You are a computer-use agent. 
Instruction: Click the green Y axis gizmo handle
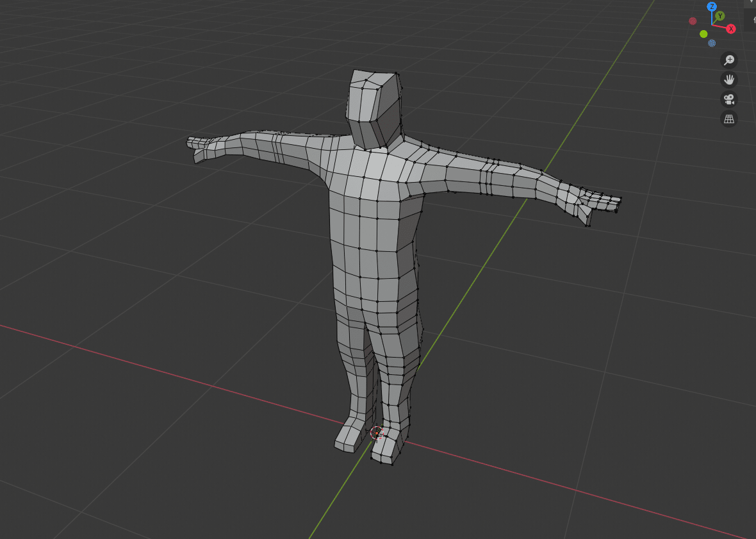coord(720,16)
